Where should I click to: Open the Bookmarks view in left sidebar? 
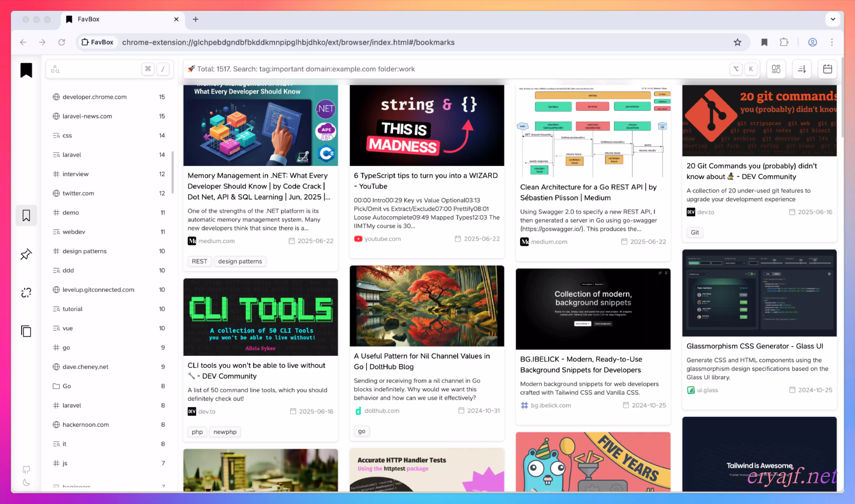tap(26, 215)
